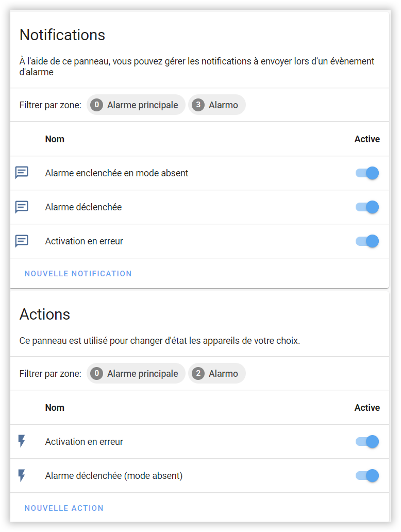Open the "Alarme déclenchée" notification name
Screen dimensions: 401x532
click(x=83, y=207)
